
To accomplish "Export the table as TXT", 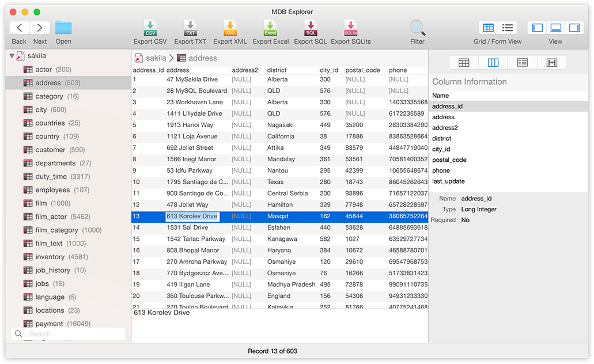I will 190,28.
